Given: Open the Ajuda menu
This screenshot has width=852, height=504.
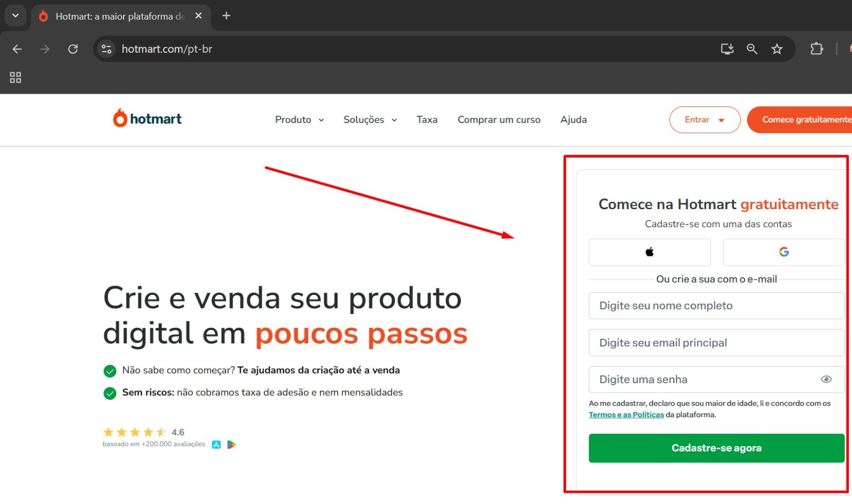Looking at the screenshot, I should point(574,119).
